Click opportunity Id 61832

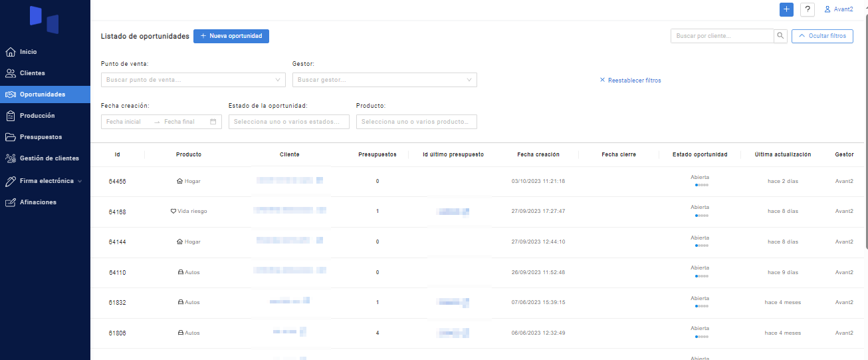tap(117, 303)
